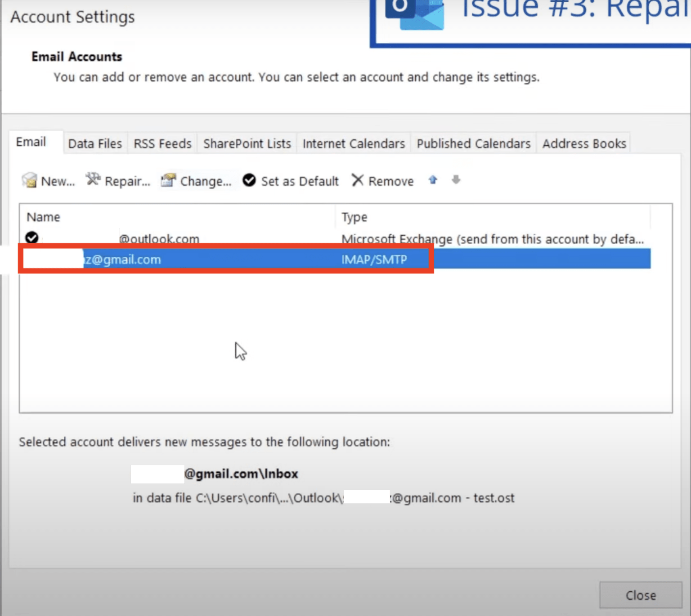Image resolution: width=691 pixels, height=616 pixels.
Task: Click the Remove account X icon
Action: [x=357, y=180]
